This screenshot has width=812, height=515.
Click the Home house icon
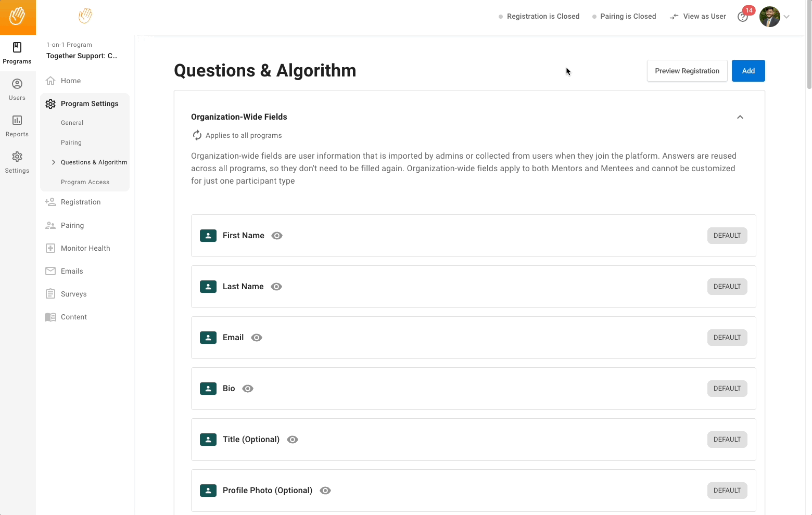[50, 81]
